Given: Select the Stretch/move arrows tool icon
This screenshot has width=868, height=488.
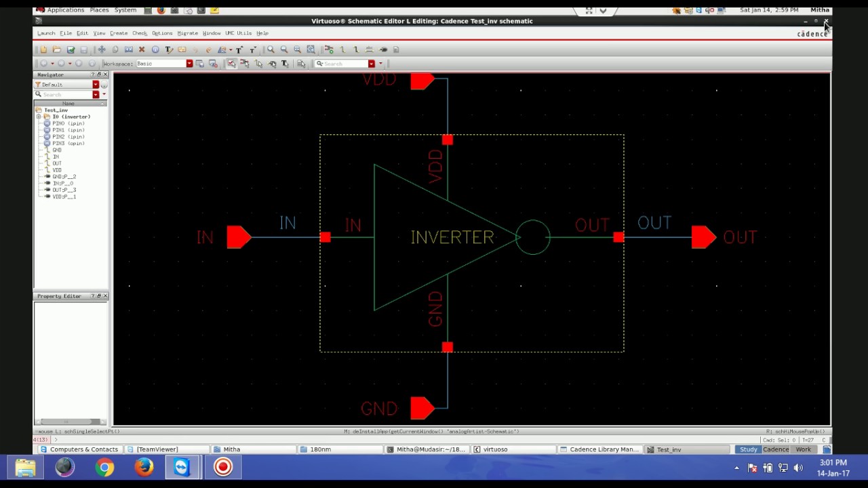Looking at the screenshot, I should coord(102,49).
